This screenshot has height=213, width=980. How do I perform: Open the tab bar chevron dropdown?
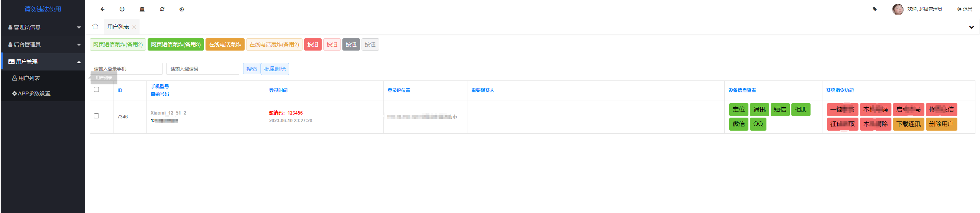(x=971, y=27)
